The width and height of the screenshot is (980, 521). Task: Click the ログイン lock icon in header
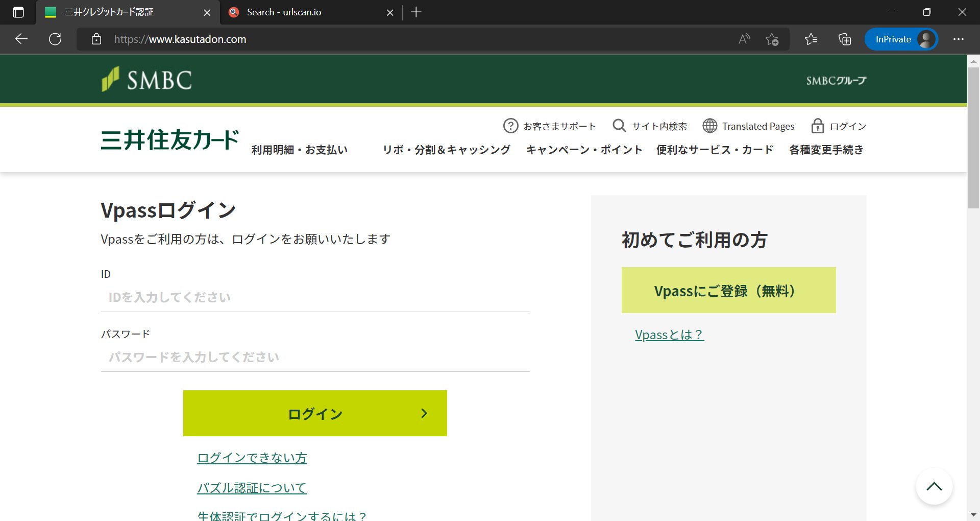(818, 126)
